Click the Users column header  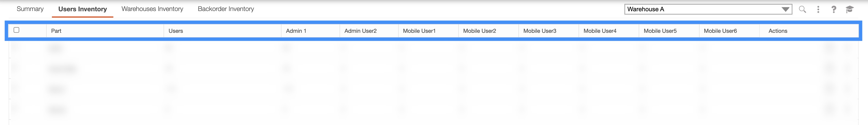pos(176,31)
